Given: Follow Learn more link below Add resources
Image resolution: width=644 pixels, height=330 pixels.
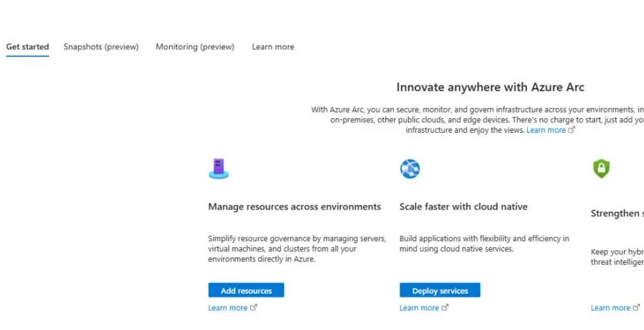Looking at the screenshot, I should 228,308.
